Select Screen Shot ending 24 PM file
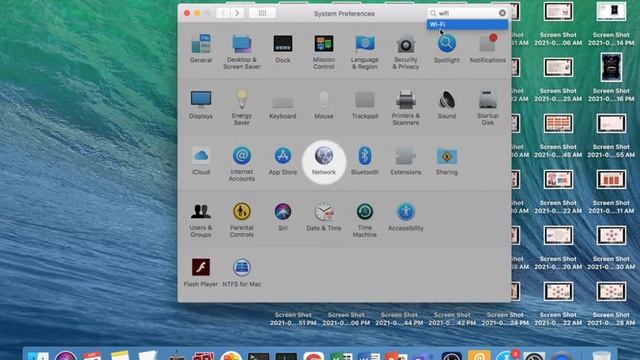The image size is (640, 360). coord(505,319)
